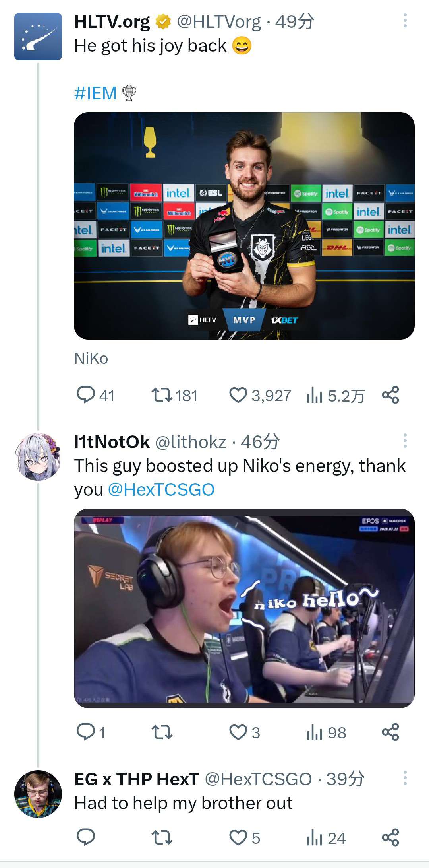
Task: Open the 'niko hello' replay image
Action: coord(244,608)
